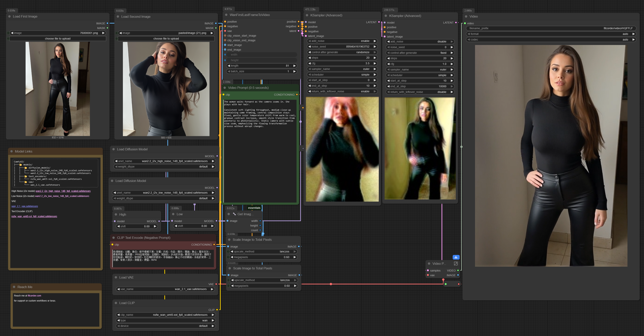Open the fullscreen expand icon on the Video Preview node
The height and width of the screenshot is (336, 644).
pos(456,263)
